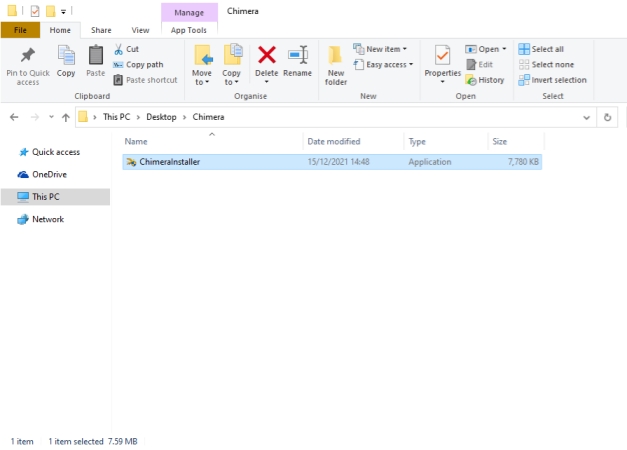Expand the address bar history dropdown

[587, 118]
